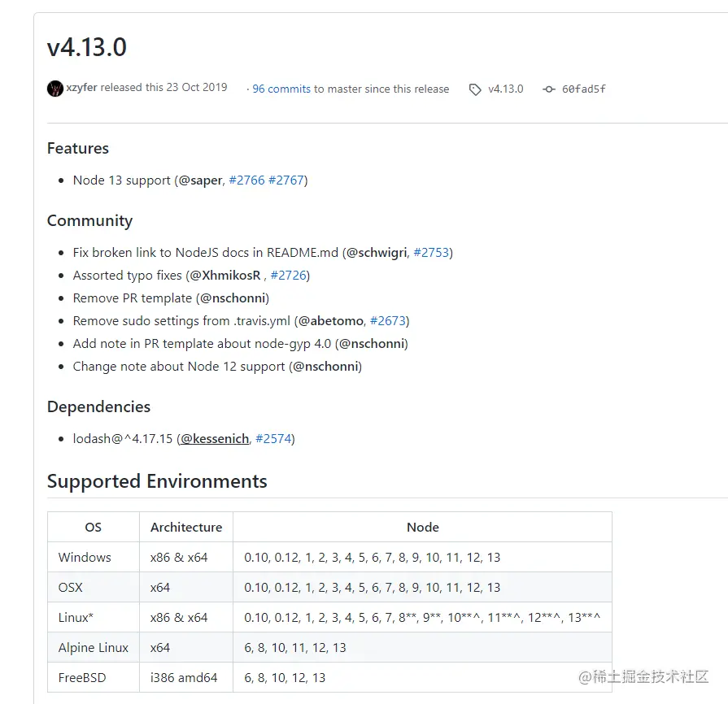The image size is (728, 704).
Task: Click Node versions in the Windows row
Action: pyautogui.click(x=422, y=557)
